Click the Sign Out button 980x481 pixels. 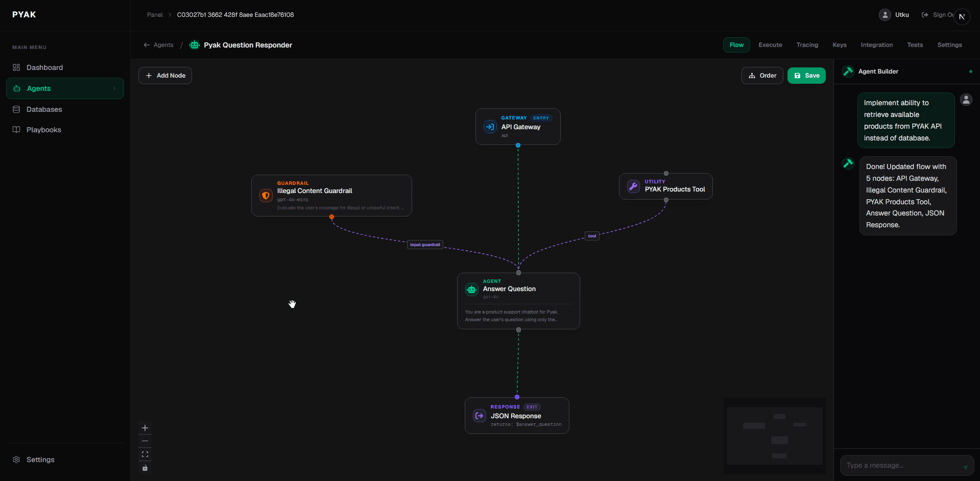point(938,15)
